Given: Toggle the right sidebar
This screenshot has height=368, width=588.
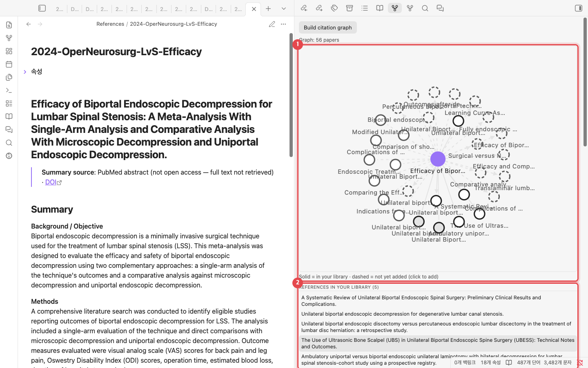Looking at the screenshot, I should pos(579,8).
